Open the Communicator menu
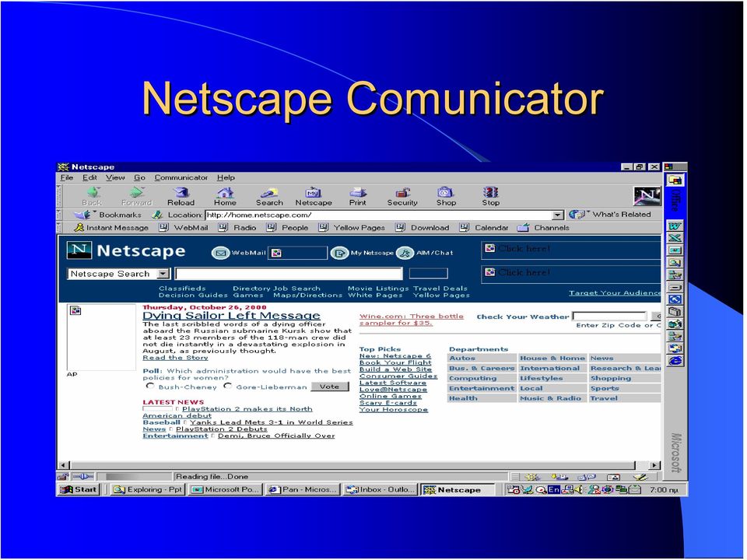 click(x=181, y=177)
